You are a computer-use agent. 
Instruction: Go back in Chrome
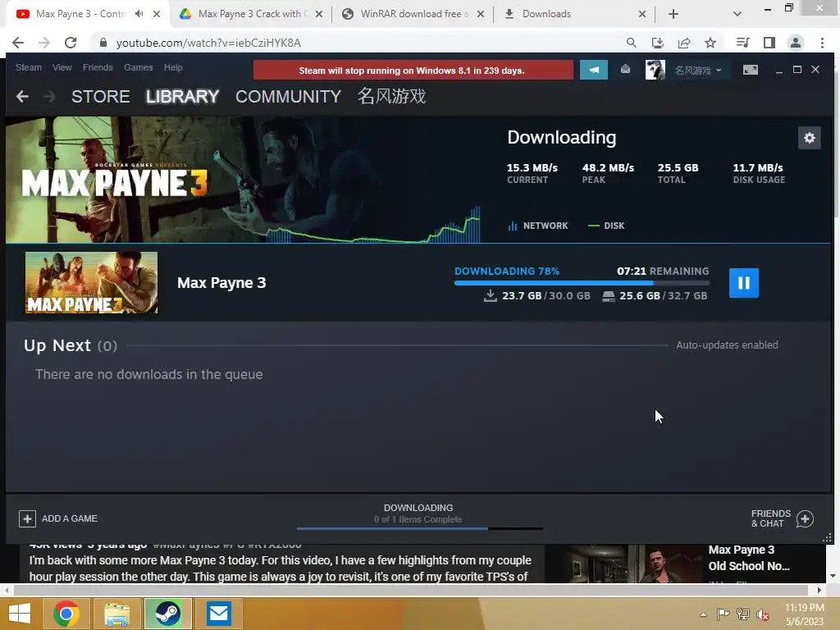[x=18, y=43]
